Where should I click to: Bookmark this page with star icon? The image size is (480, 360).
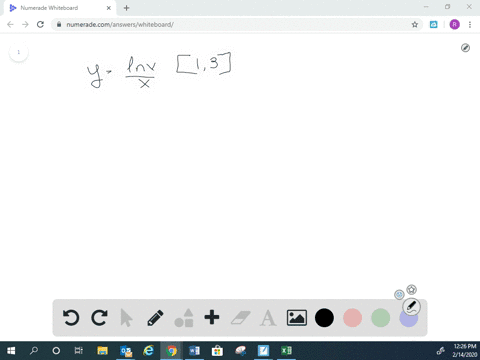pyautogui.click(x=415, y=24)
